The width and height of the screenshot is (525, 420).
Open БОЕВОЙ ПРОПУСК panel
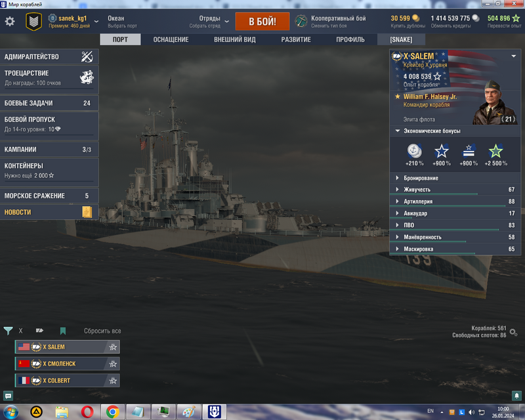point(49,126)
